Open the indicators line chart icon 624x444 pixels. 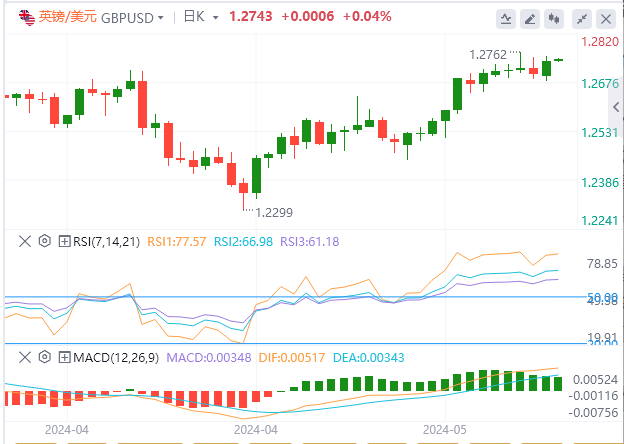pyautogui.click(x=506, y=19)
